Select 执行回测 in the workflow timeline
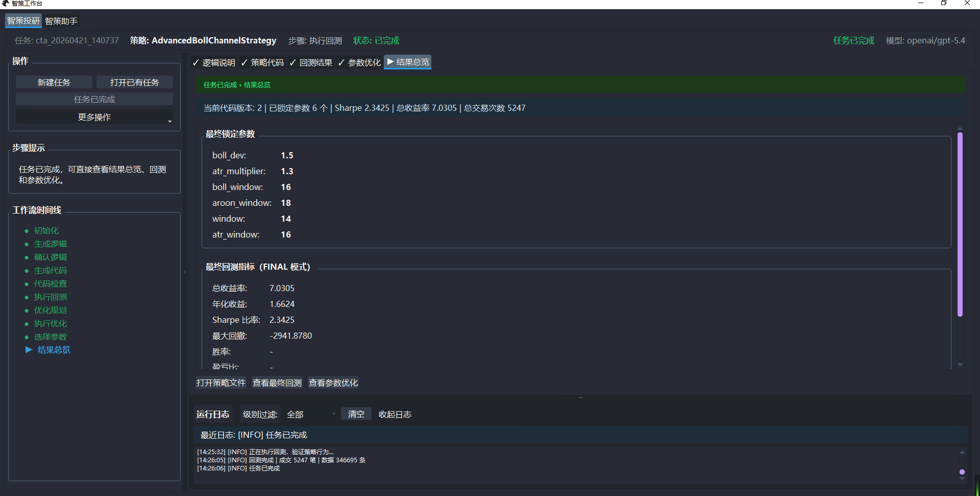980x496 pixels. pos(51,297)
